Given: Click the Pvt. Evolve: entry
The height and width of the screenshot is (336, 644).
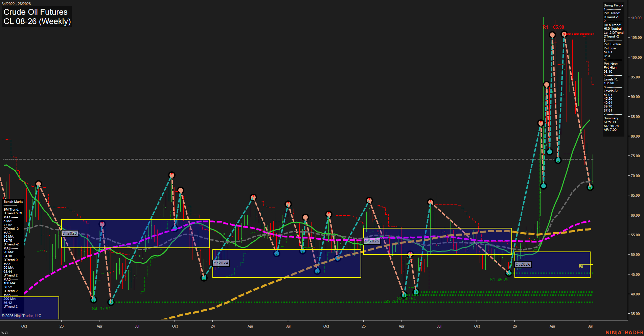Looking at the screenshot, I should click(x=613, y=44).
